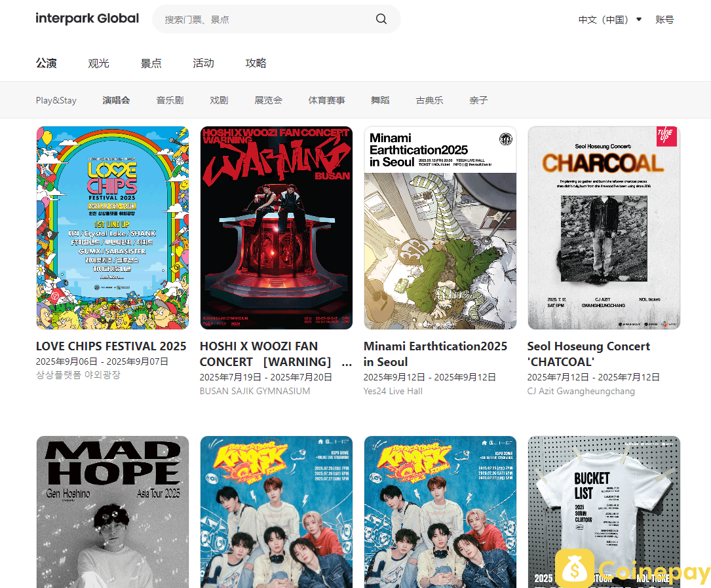Open the BUCKET LIST t-shirt poster

click(x=604, y=512)
